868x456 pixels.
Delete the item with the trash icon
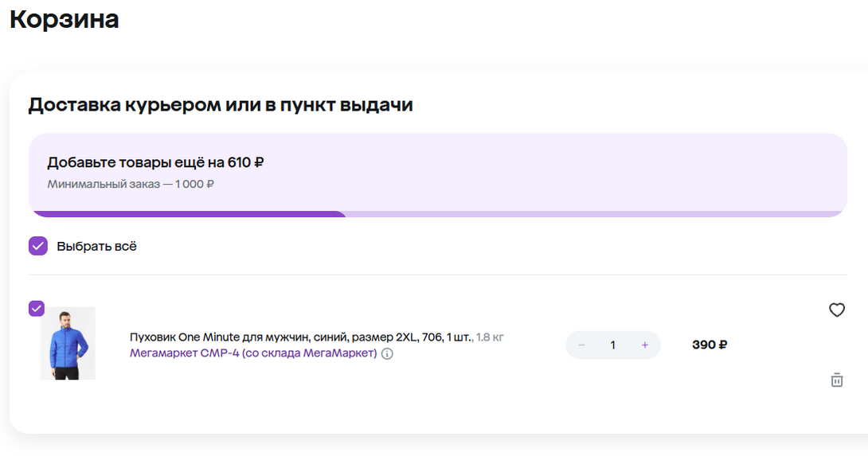coord(836,380)
